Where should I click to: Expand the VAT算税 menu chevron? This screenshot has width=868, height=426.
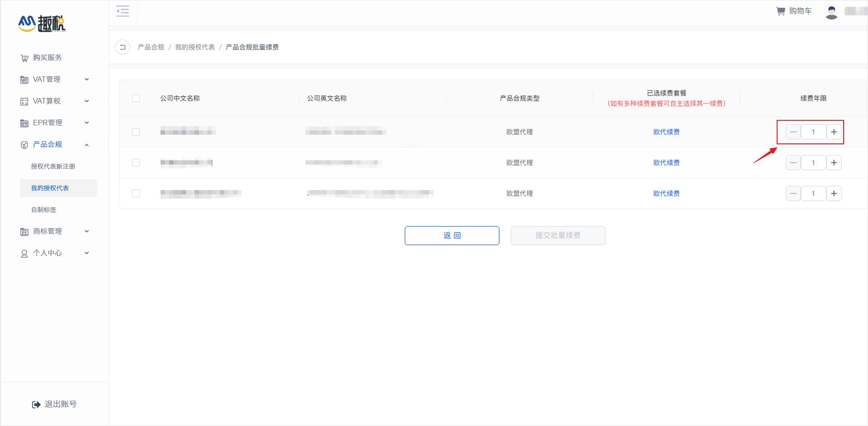tap(87, 101)
